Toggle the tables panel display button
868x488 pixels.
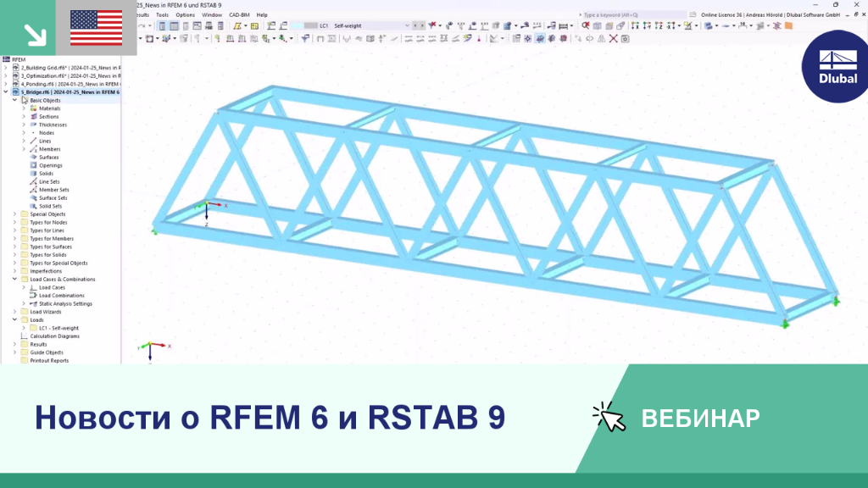pos(174,25)
